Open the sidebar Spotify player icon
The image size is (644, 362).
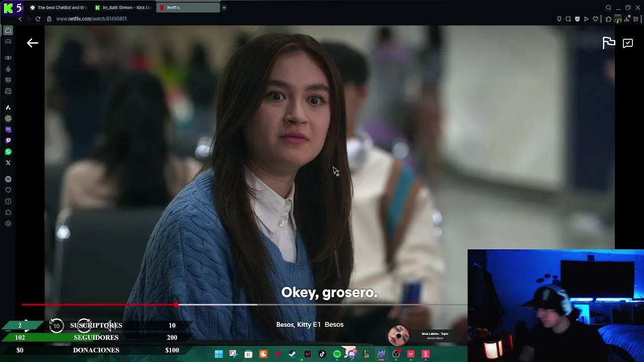click(8, 179)
